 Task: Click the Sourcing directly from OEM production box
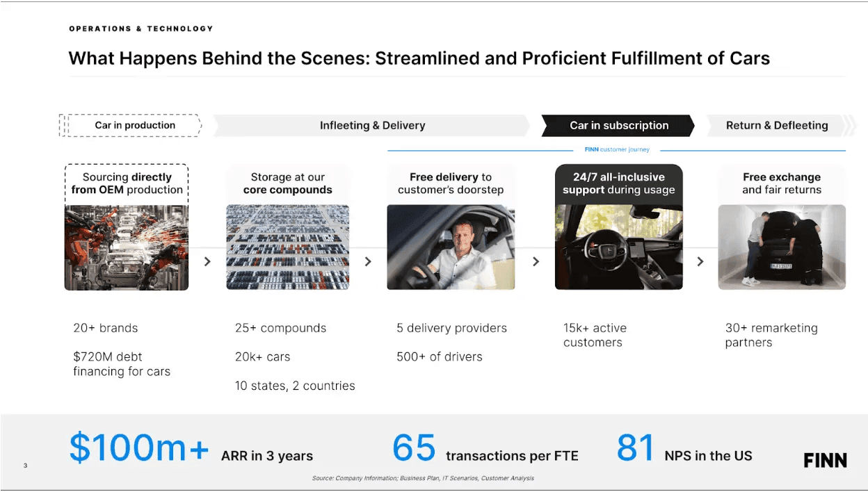(x=127, y=183)
